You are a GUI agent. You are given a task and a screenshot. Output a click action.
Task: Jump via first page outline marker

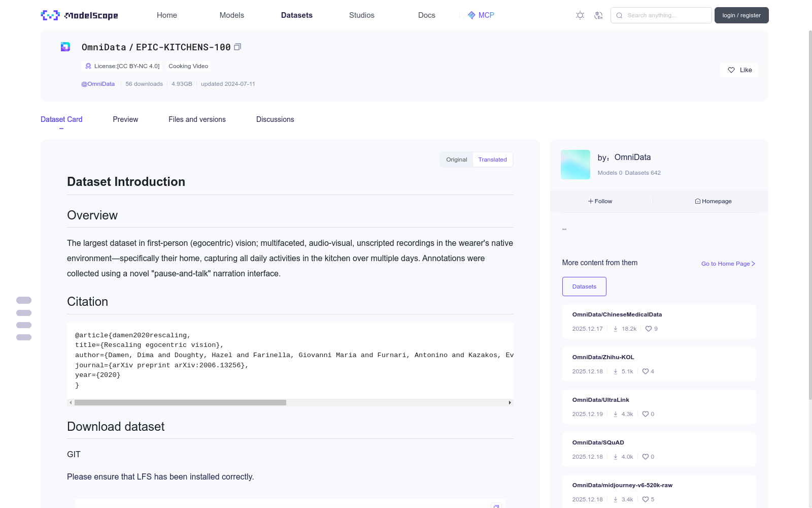click(x=24, y=300)
